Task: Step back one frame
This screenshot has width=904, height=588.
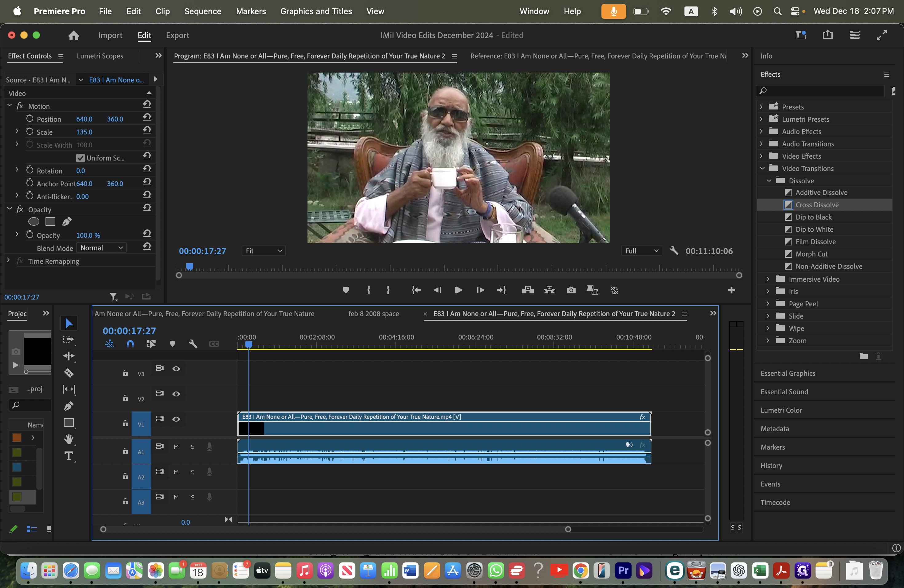Action: [437, 290]
